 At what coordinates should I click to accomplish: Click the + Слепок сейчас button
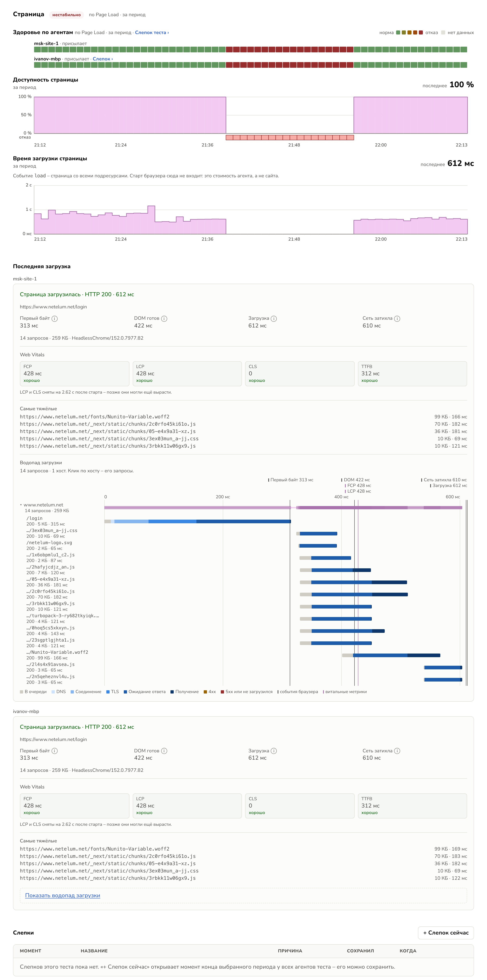point(446,933)
